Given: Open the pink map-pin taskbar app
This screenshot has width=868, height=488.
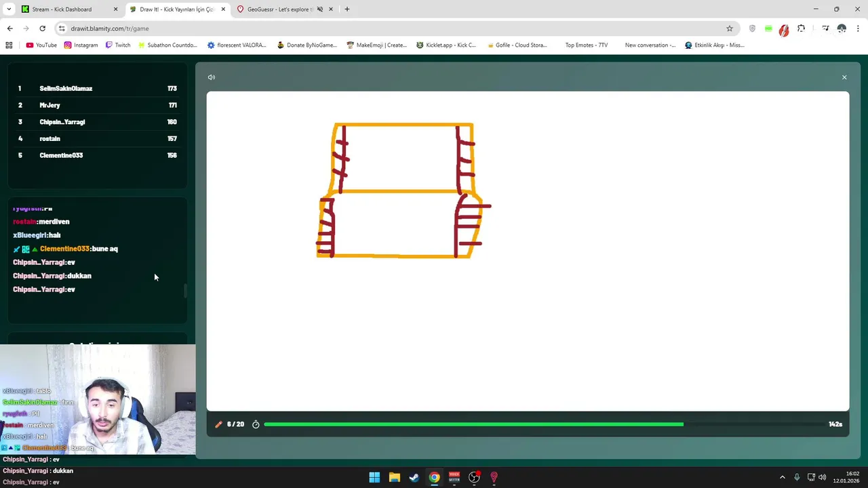Looking at the screenshot, I should 494,477.
